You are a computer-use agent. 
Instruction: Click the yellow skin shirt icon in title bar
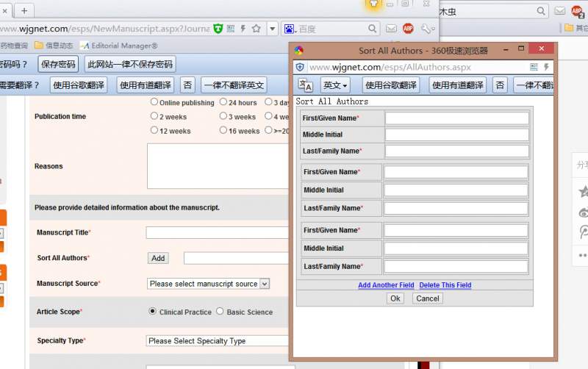point(373,4)
